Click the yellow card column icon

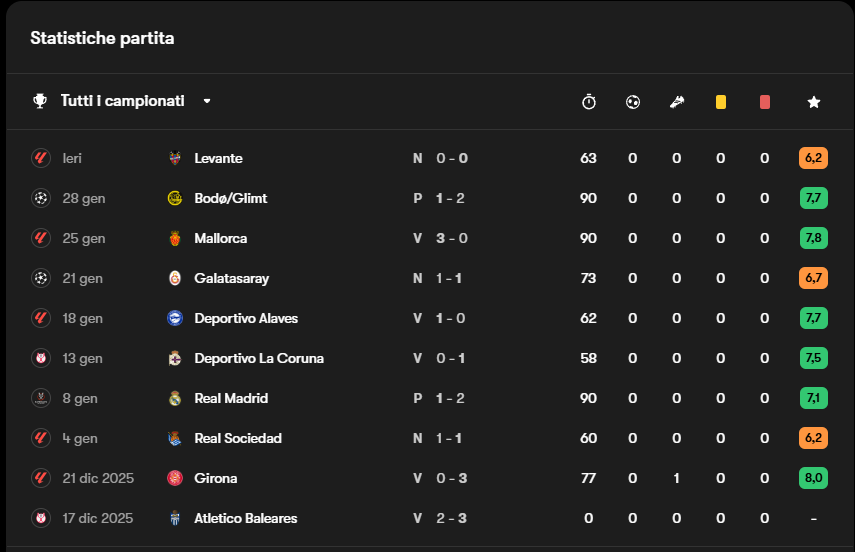(x=720, y=102)
